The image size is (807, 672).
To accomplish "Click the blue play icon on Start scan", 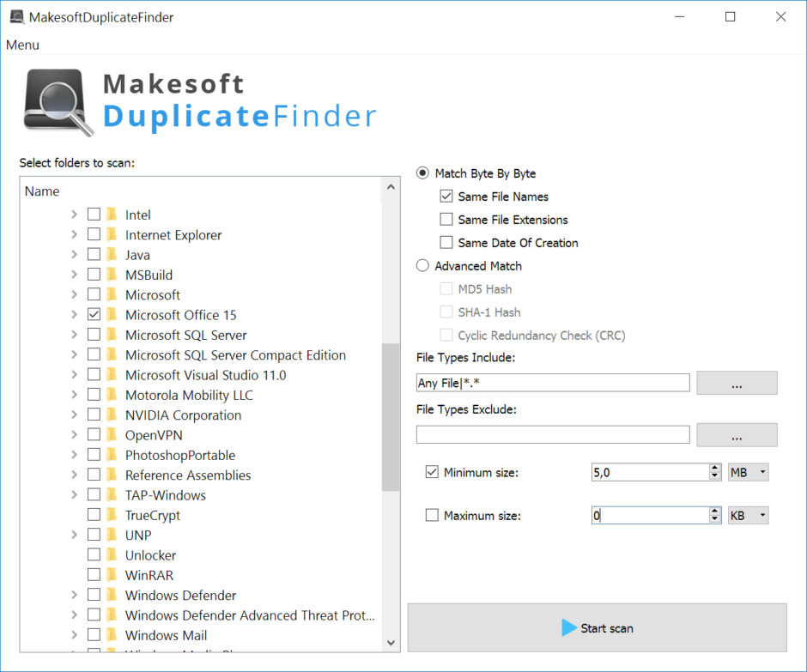I will click(569, 627).
